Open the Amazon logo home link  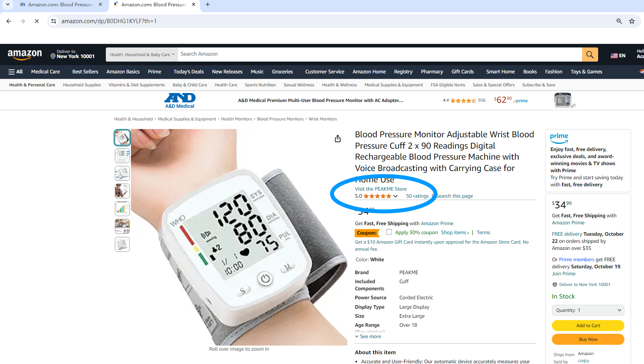[25, 55]
